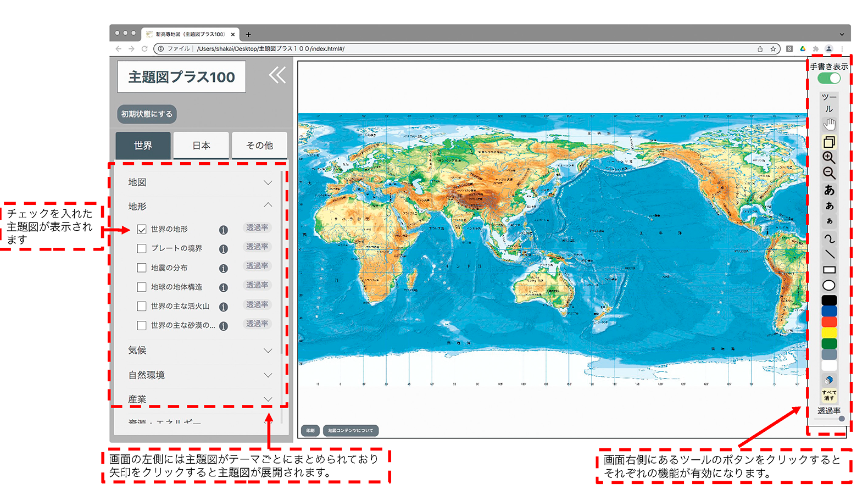
Task: Collapse the sidebar with the double-arrow icon
Action: click(x=277, y=75)
